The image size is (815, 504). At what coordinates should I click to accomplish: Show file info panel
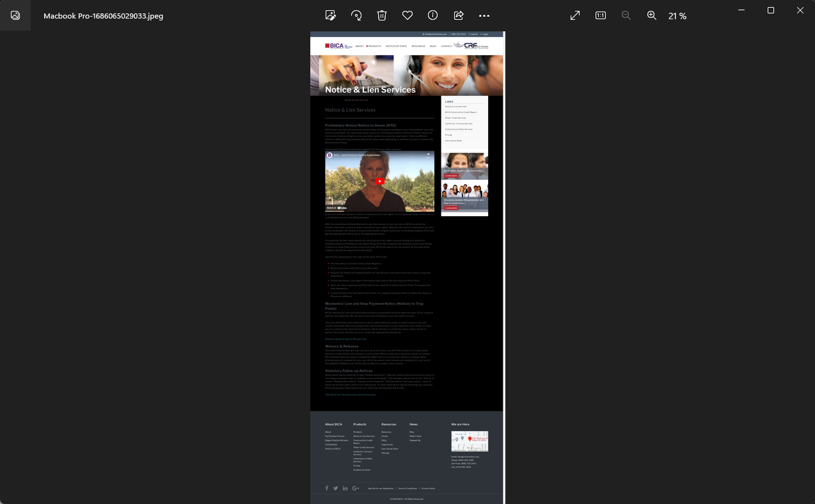pyautogui.click(x=433, y=15)
